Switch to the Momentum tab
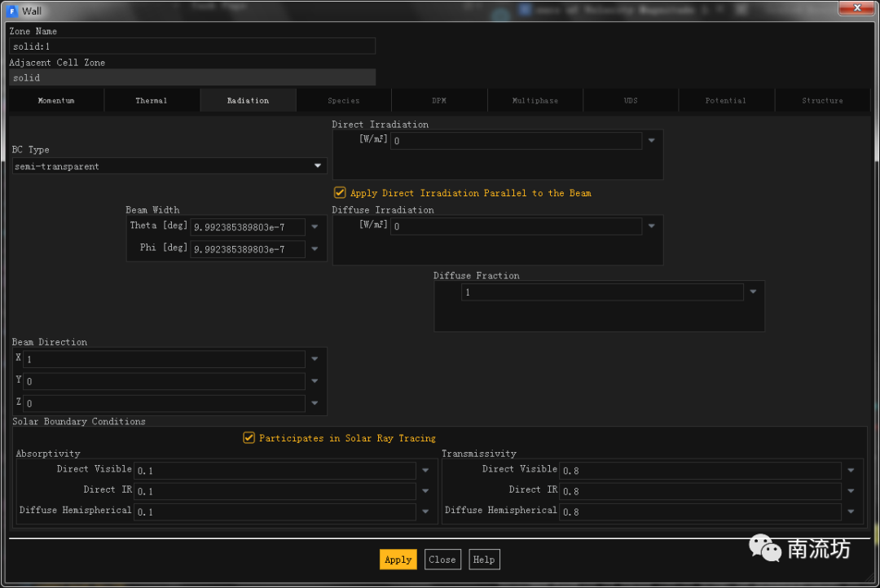Screen dimensions: 880x588 tap(56, 100)
